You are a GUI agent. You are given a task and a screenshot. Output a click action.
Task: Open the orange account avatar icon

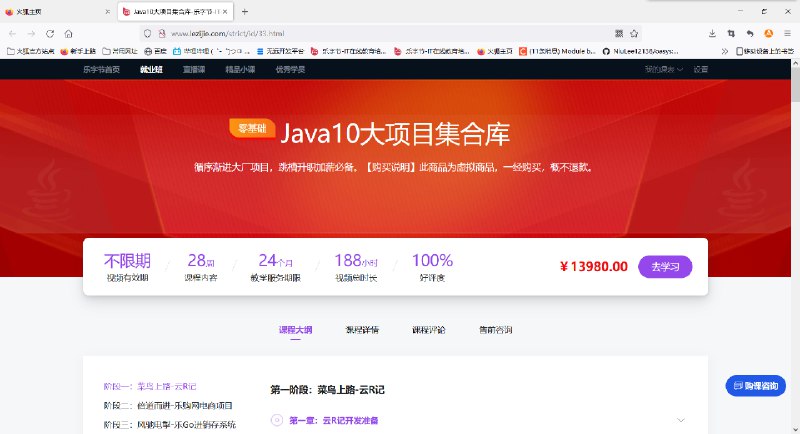768,34
